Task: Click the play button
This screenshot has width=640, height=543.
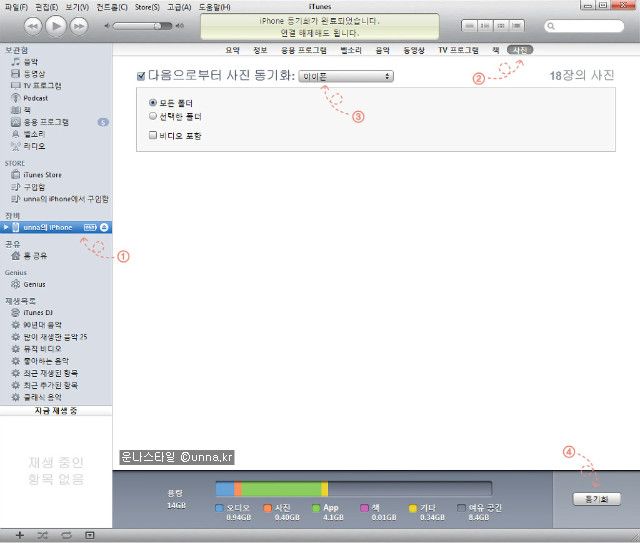Action: coord(56,26)
